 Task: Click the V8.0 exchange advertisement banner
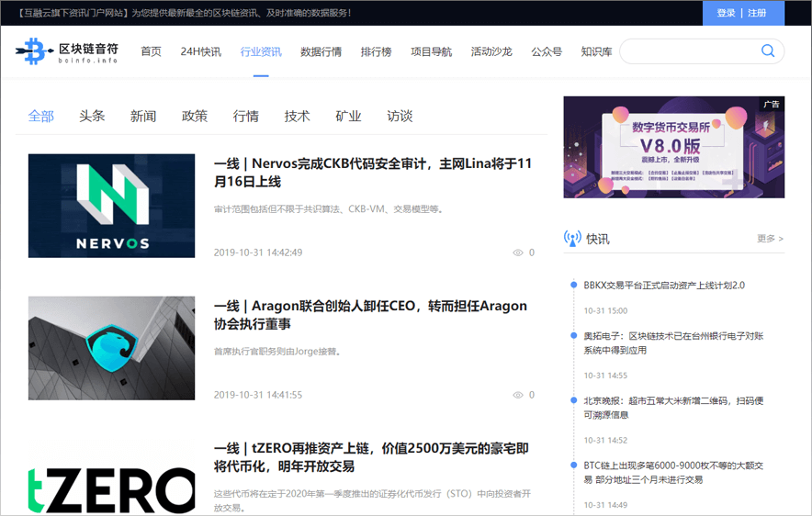673,147
